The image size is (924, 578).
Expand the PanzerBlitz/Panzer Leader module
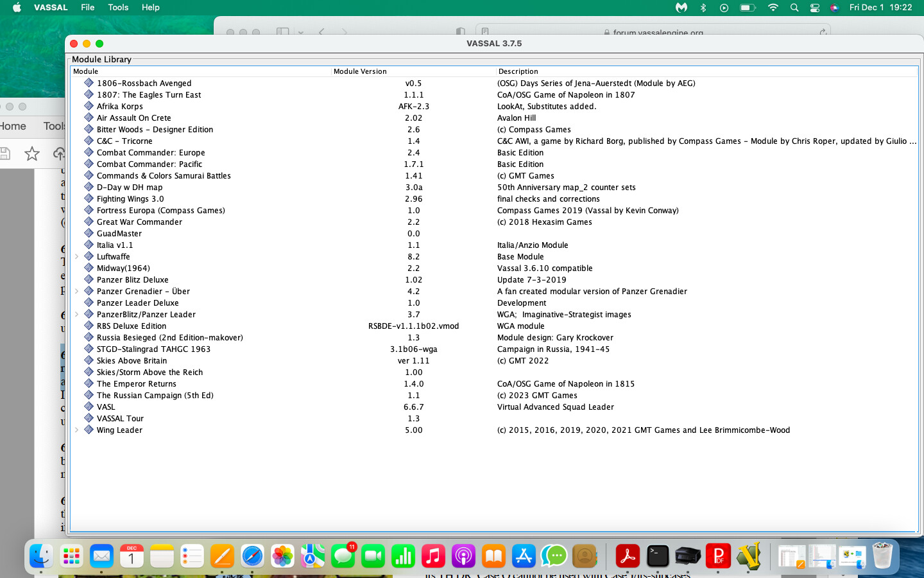coord(76,314)
